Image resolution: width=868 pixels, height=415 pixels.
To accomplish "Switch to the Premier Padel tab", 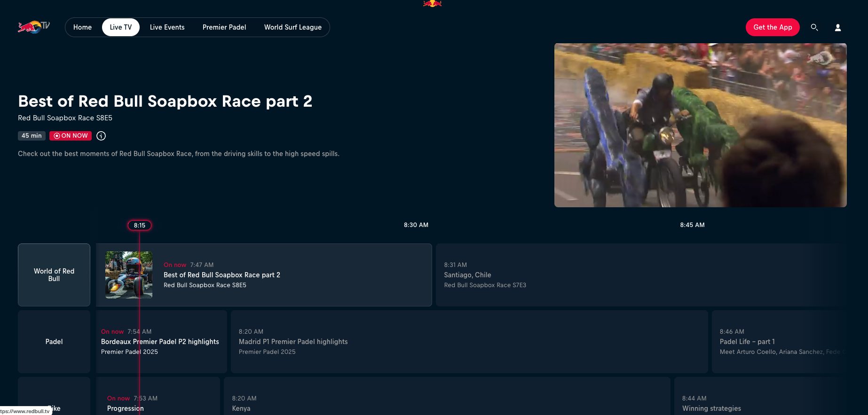I will [x=224, y=27].
